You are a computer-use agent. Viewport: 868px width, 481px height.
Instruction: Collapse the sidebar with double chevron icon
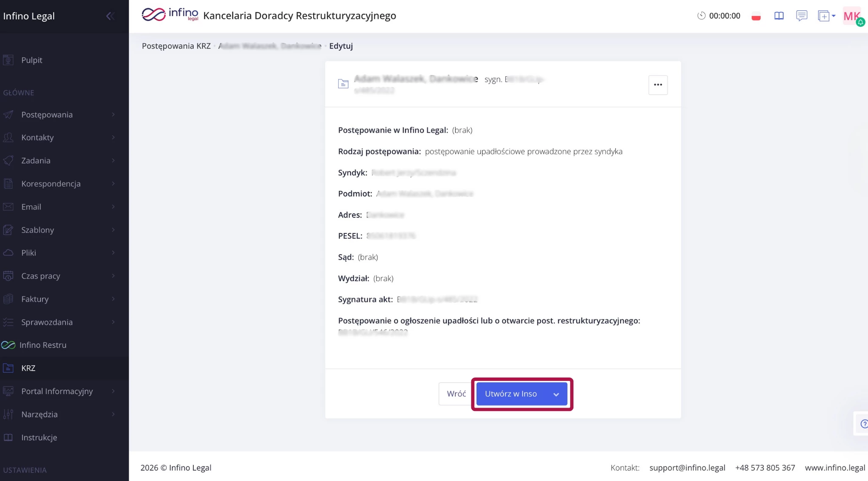(x=110, y=16)
